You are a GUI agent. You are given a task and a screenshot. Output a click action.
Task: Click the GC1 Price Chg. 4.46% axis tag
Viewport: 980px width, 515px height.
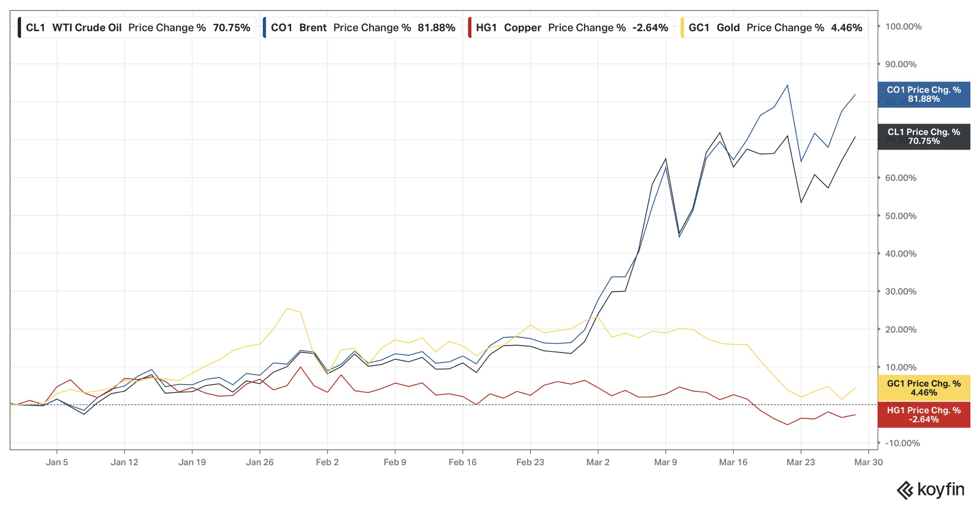924,388
